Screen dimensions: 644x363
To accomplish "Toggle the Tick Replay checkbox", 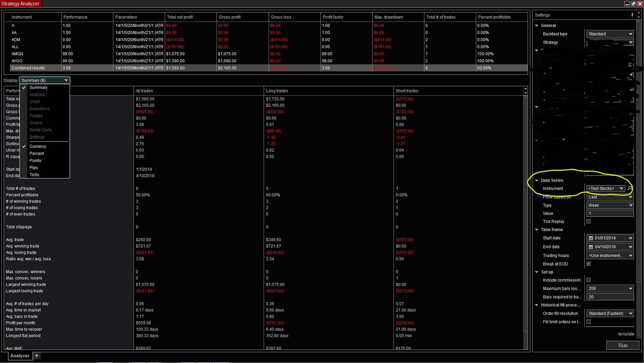I will [x=589, y=221].
